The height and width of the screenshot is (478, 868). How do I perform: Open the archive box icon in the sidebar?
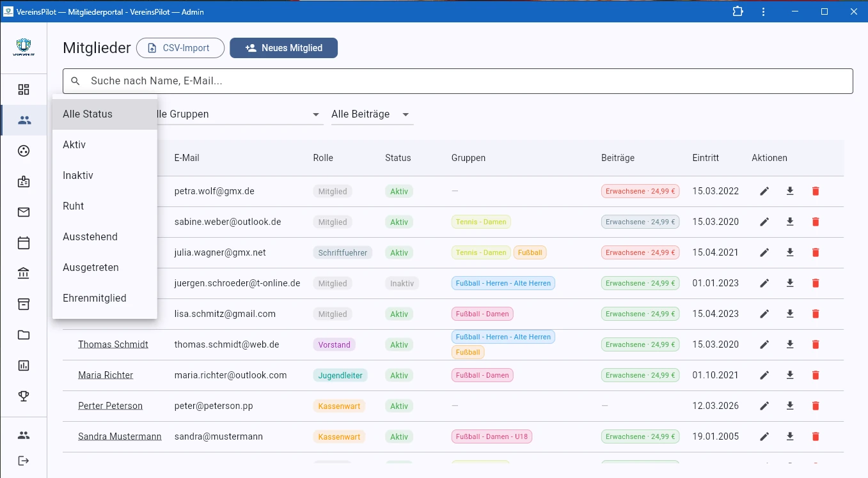point(24,304)
